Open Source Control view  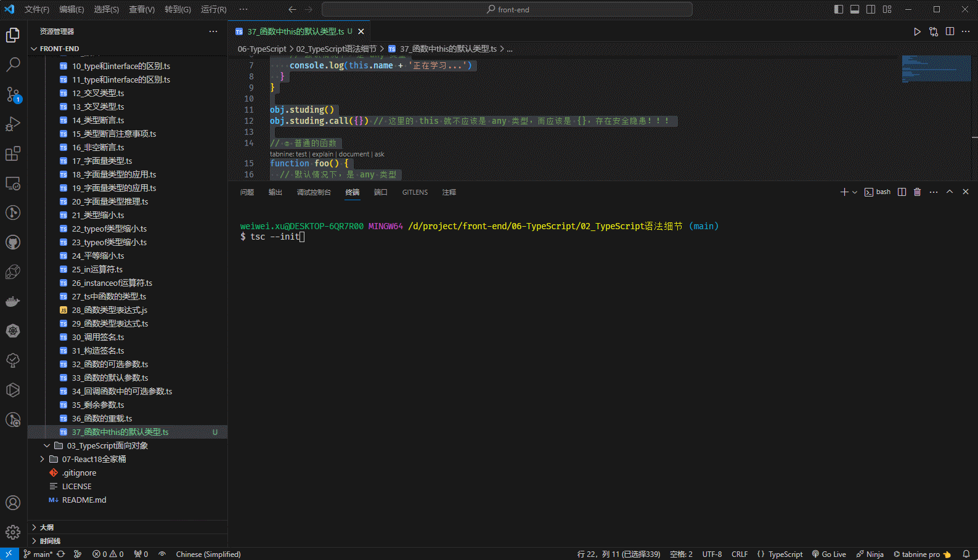[x=13, y=94]
